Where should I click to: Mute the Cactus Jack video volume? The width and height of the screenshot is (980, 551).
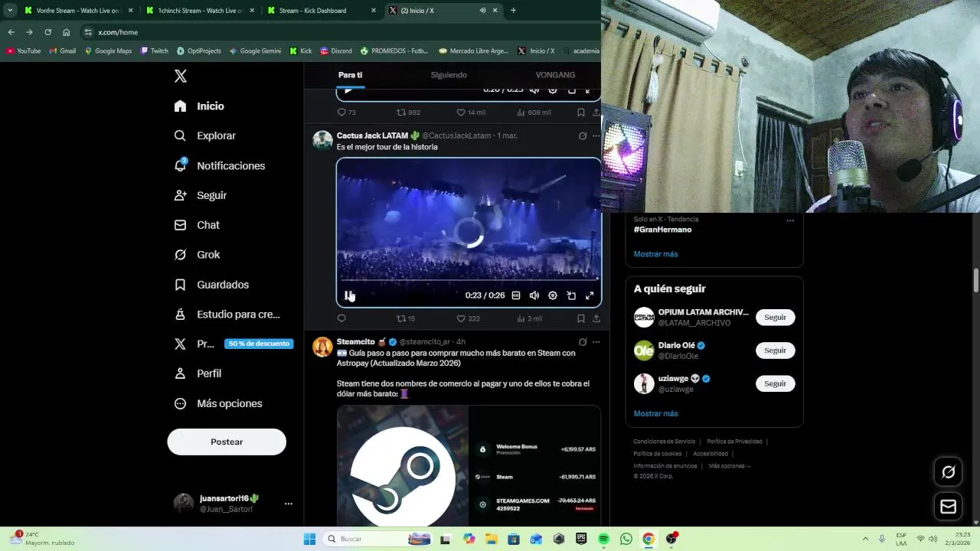(534, 295)
